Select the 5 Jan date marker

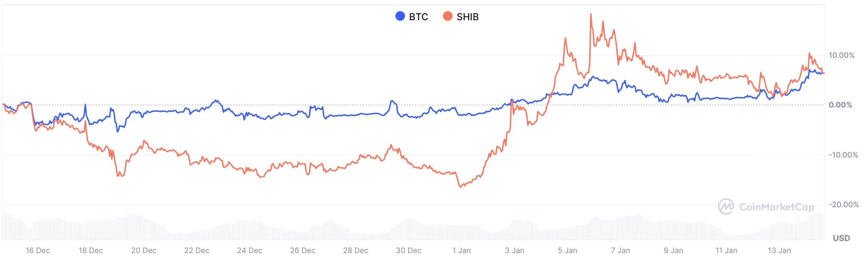click(x=567, y=250)
